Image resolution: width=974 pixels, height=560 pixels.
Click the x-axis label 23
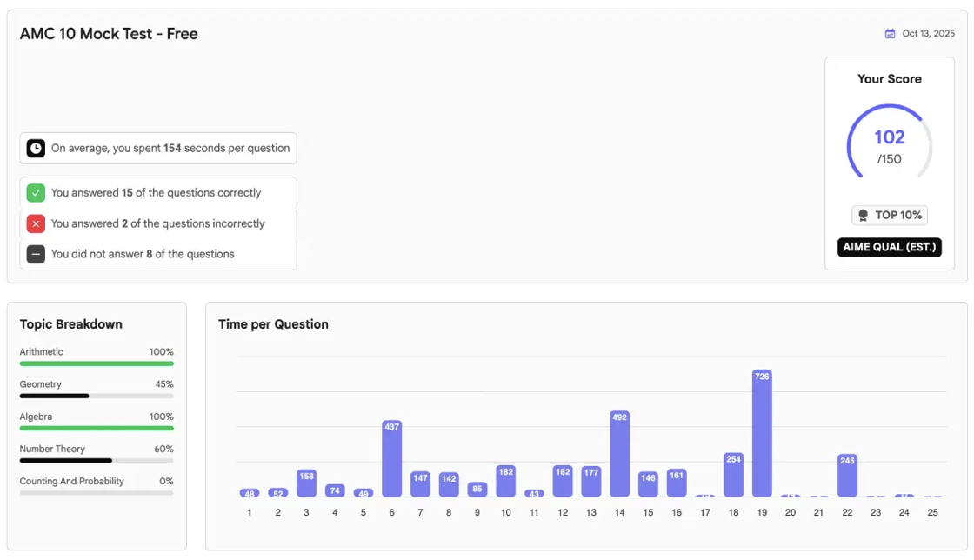875,513
